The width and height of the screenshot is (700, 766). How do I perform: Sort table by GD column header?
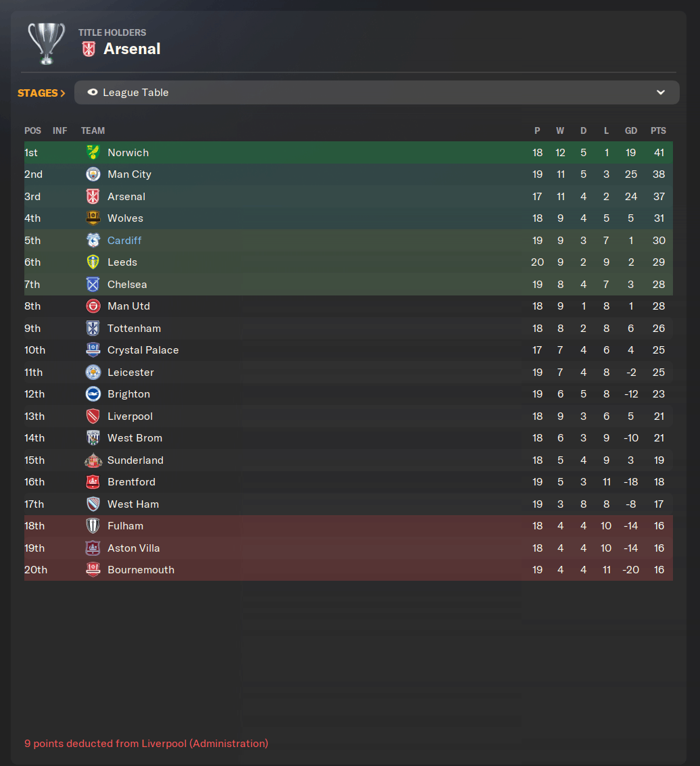[x=630, y=130]
